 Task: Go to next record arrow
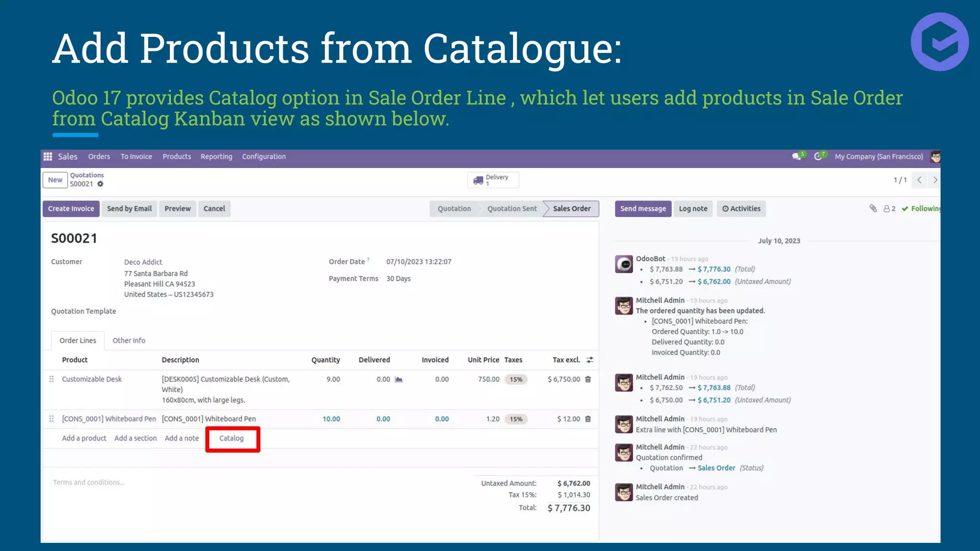pyautogui.click(x=935, y=180)
